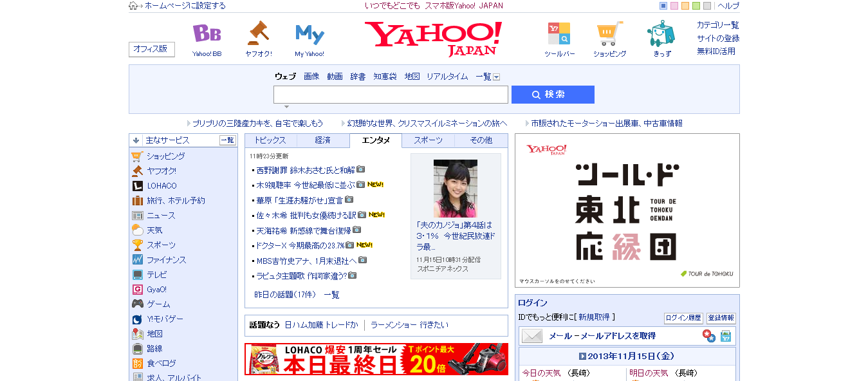Click the camera icon beside 西野謝罪 headline
This screenshot has height=381, width=868.
pos(360,170)
